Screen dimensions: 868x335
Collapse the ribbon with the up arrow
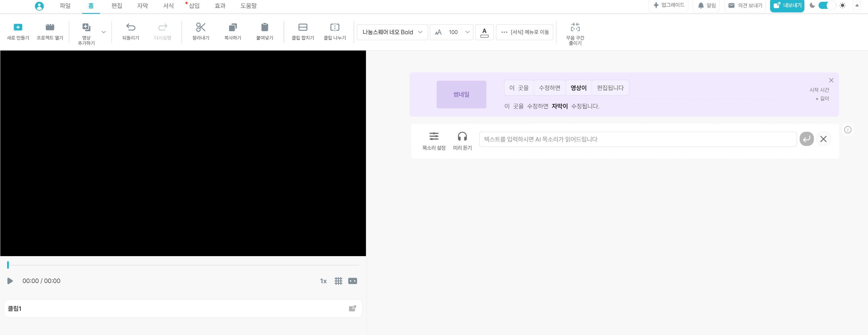tap(857, 5)
